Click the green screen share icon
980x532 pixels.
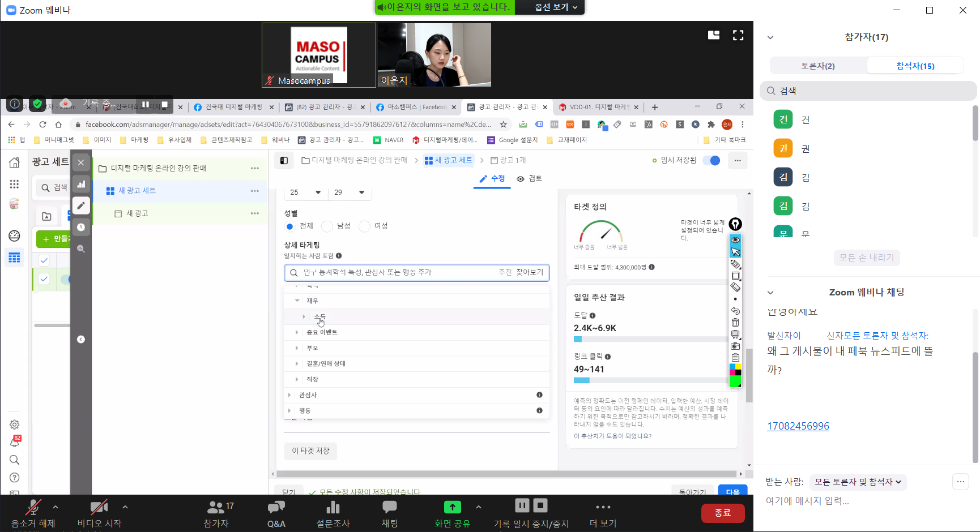coord(452,507)
